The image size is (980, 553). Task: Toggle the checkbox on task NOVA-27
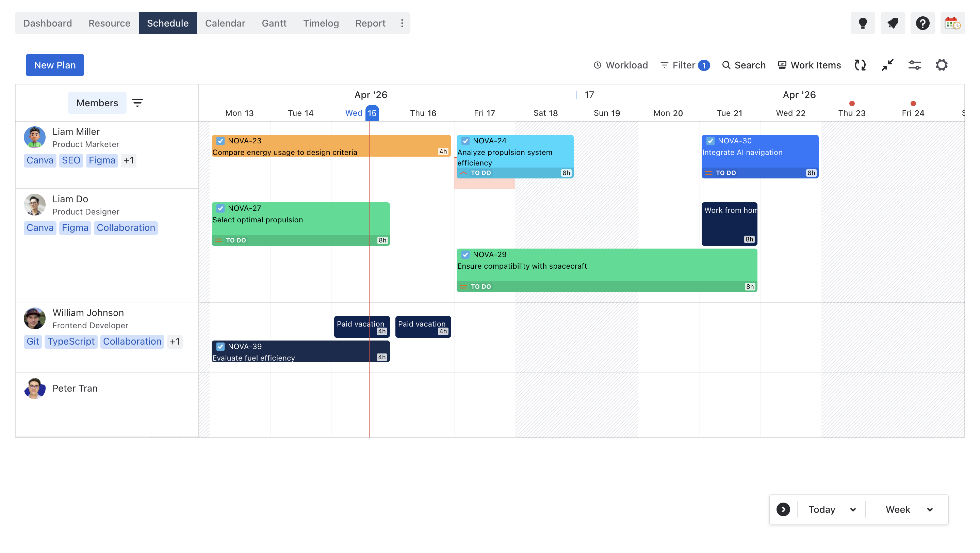pos(220,208)
